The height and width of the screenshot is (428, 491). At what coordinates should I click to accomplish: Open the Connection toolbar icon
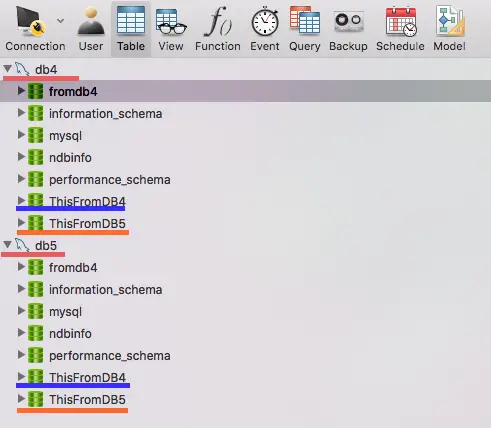click(x=31, y=22)
